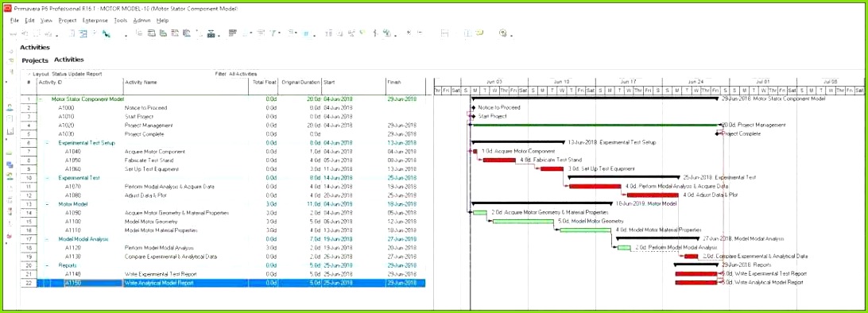This screenshot has height=313, width=868.
Task: Open the Admin menu
Action: (141, 21)
